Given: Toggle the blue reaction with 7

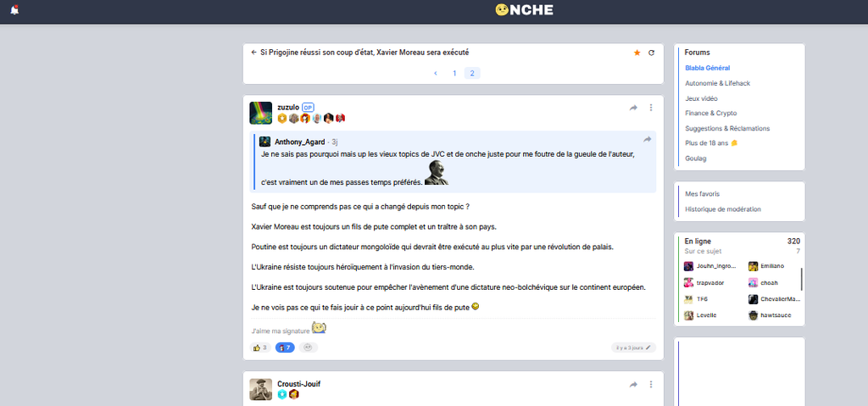Looking at the screenshot, I should click(x=285, y=348).
